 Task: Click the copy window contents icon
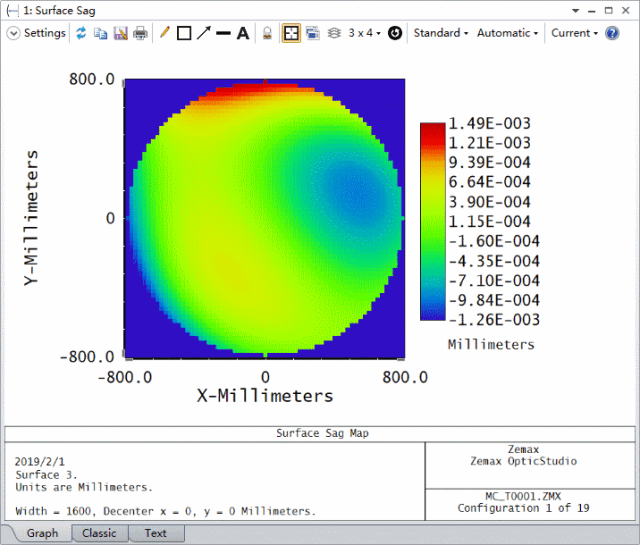tap(101, 33)
